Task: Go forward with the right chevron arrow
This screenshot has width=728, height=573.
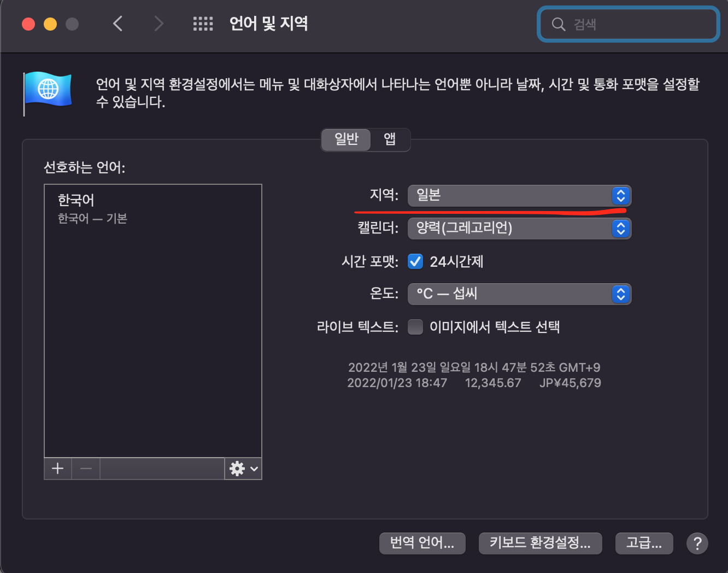Action: [x=158, y=24]
